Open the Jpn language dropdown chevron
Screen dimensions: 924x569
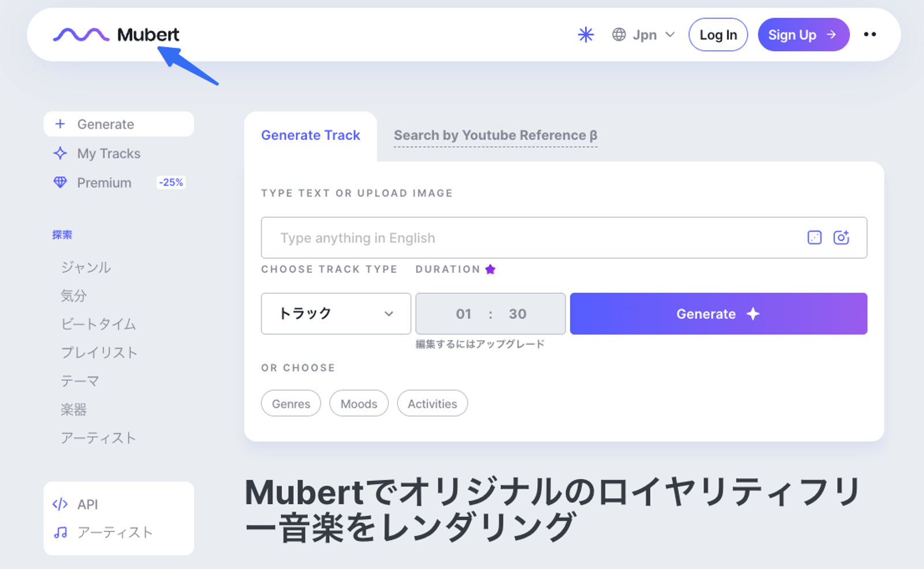(670, 35)
